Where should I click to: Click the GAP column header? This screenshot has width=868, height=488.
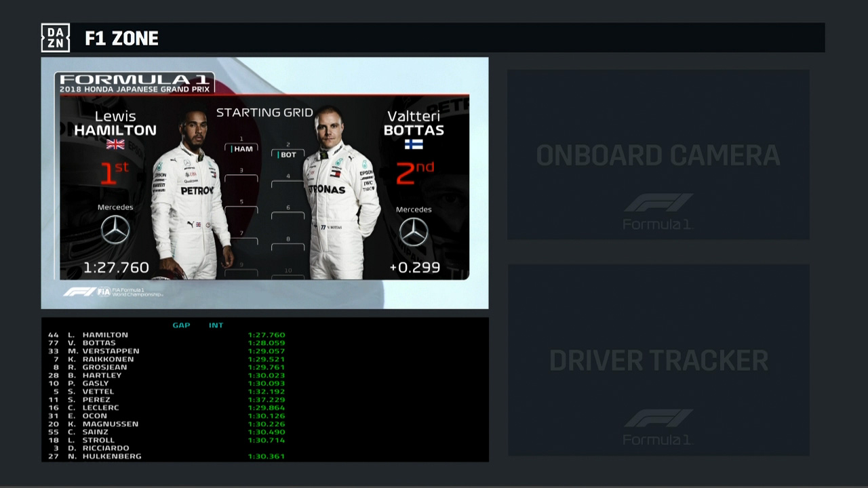[181, 325]
